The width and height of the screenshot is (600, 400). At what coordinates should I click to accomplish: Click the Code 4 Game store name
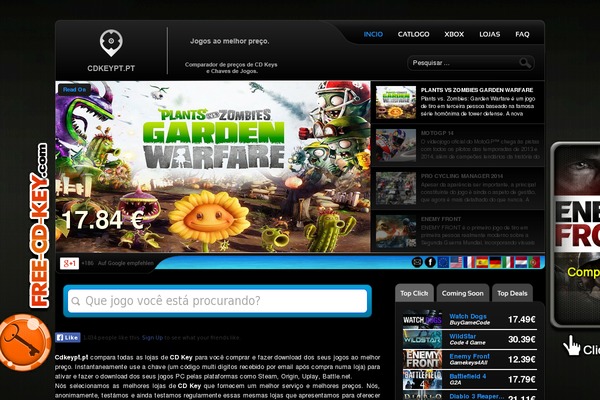click(467, 343)
